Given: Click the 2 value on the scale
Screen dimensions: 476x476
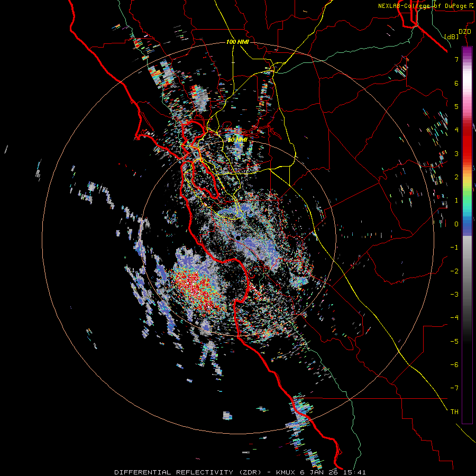Looking at the screenshot, I should click(456, 177).
